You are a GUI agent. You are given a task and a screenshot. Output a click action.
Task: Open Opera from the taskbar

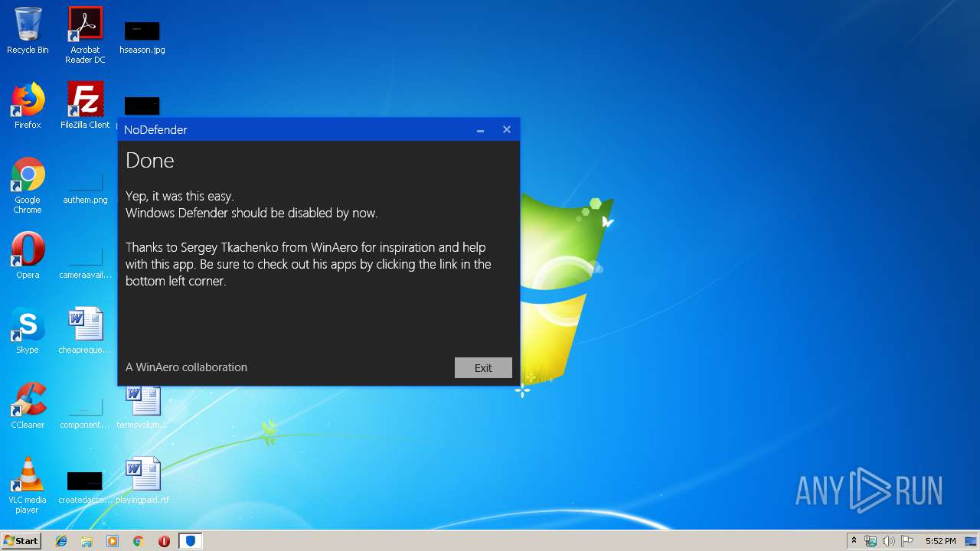pyautogui.click(x=164, y=541)
